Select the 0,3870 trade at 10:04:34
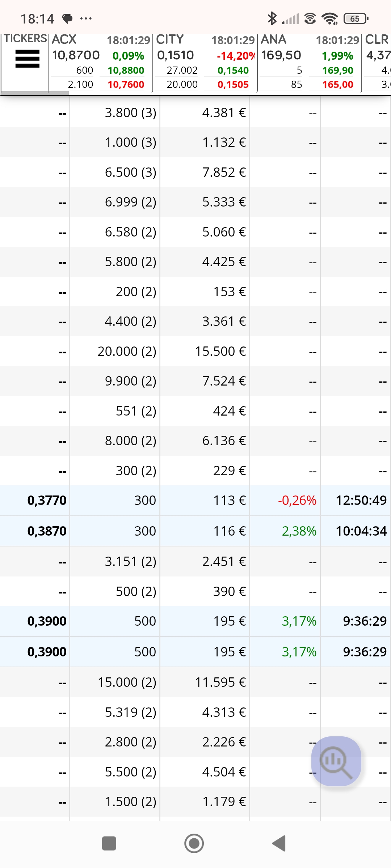Viewport: 391px width, 868px height. [195, 531]
